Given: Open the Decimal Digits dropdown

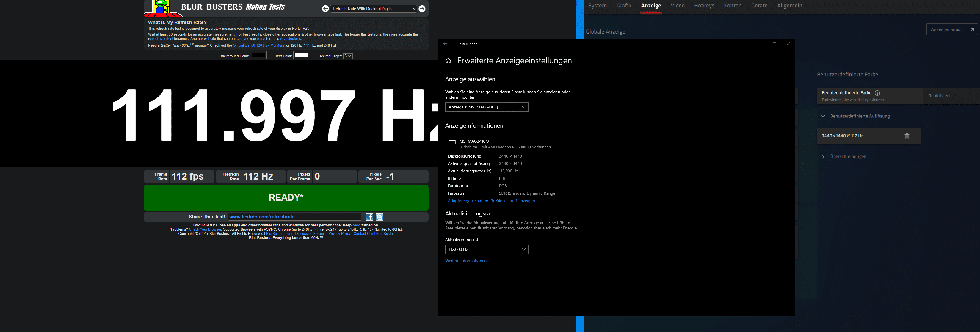Looking at the screenshot, I should click(x=348, y=56).
